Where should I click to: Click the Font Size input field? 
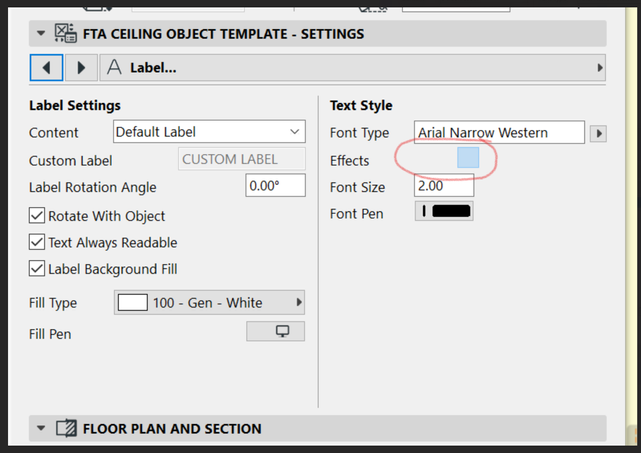pyautogui.click(x=443, y=186)
